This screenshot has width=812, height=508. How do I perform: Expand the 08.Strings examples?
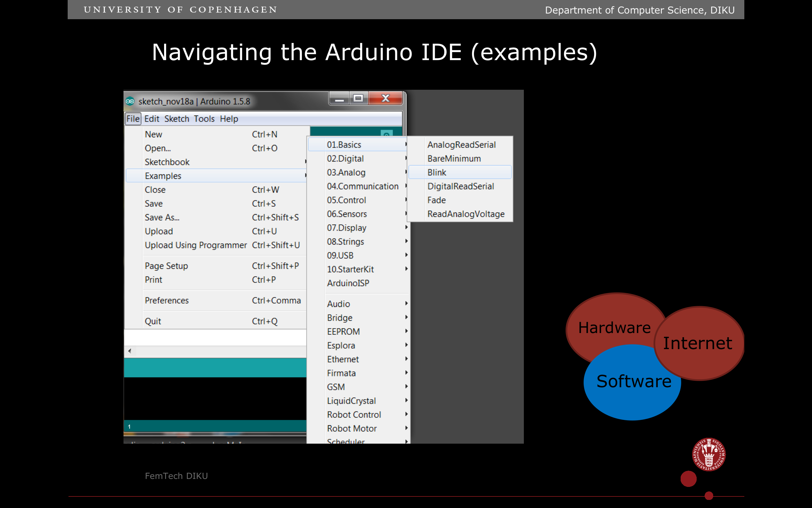click(x=358, y=242)
